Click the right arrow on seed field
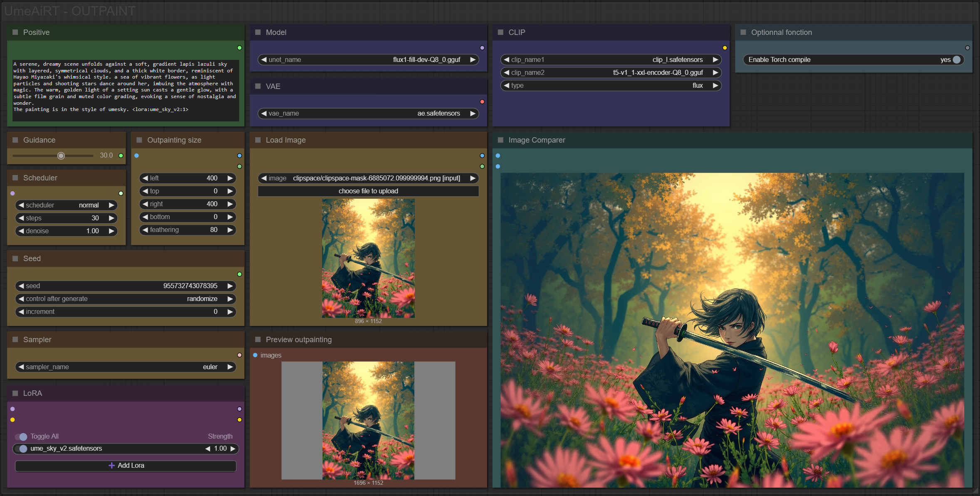Image resolution: width=980 pixels, height=496 pixels. pos(230,286)
